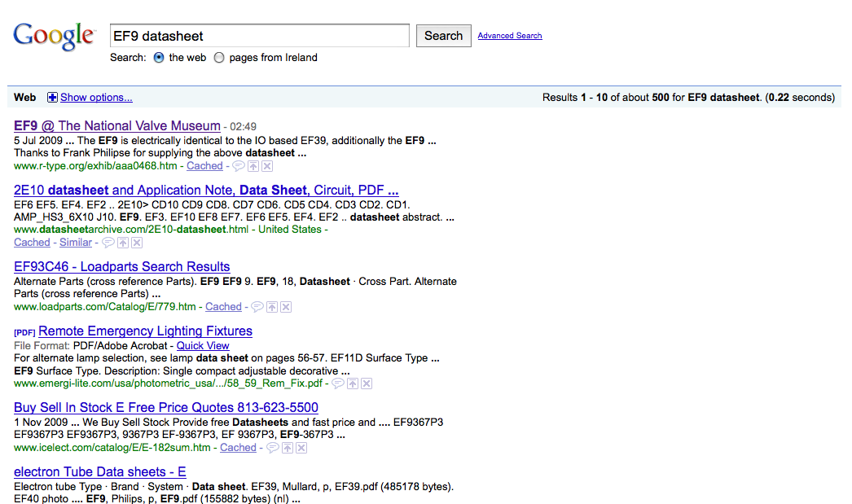Click Quick View link for PDF result

pos(203,346)
